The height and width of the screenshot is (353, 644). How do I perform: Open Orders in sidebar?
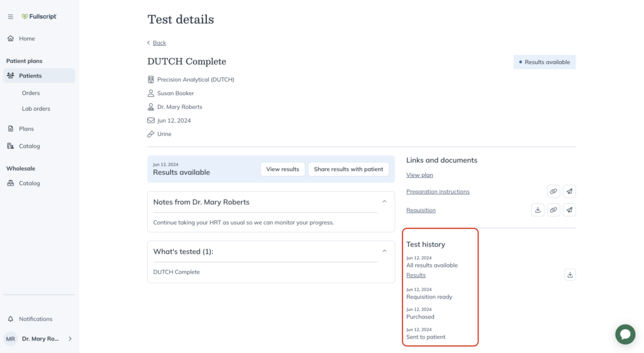pyautogui.click(x=31, y=93)
